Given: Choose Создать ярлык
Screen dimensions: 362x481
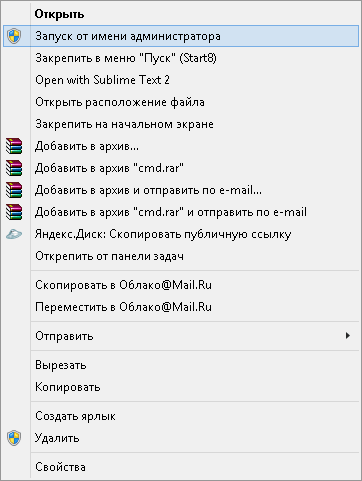Looking at the screenshot, I should pyautogui.click(x=181, y=416).
